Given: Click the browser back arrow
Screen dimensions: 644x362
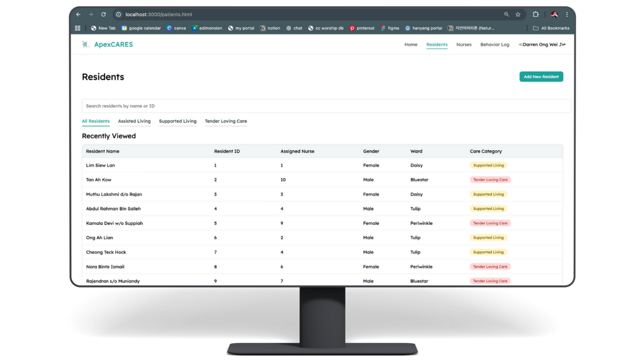Looking at the screenshot, I should (x=78, y=15).
